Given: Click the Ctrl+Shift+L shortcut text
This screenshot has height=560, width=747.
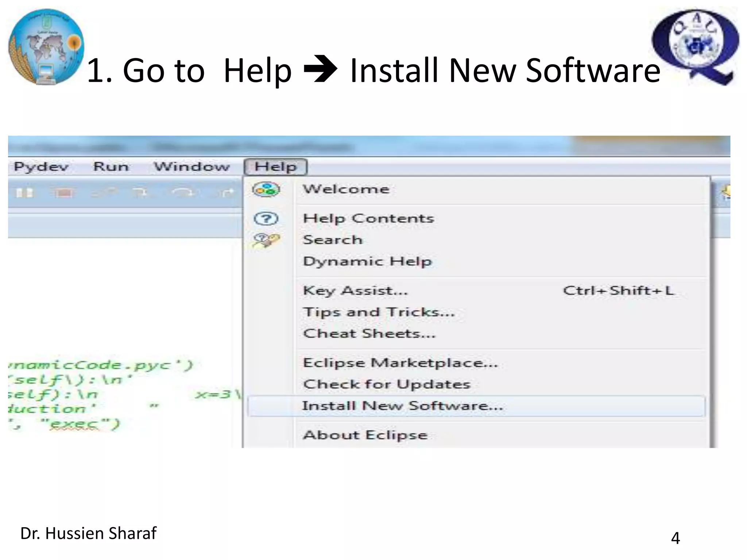Looking at the screenshot, I should pyautogui.click(x=618, y=291).
